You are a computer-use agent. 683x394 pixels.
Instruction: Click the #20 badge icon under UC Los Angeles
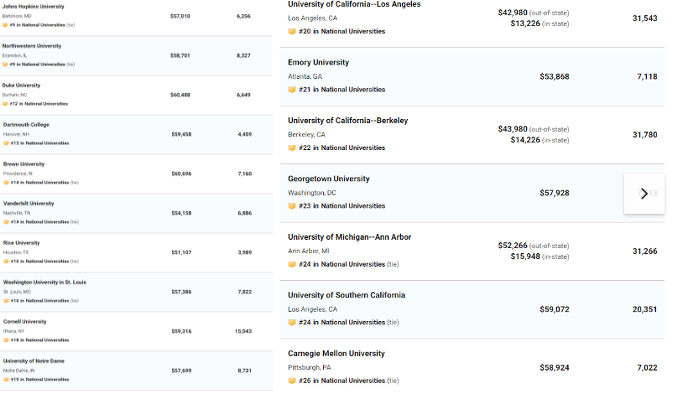point(292,31)
